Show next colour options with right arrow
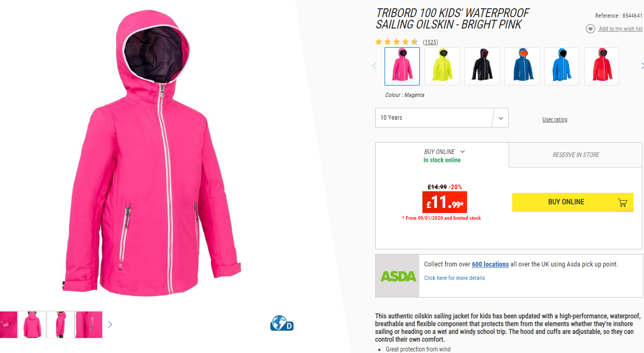 point(642,66)
